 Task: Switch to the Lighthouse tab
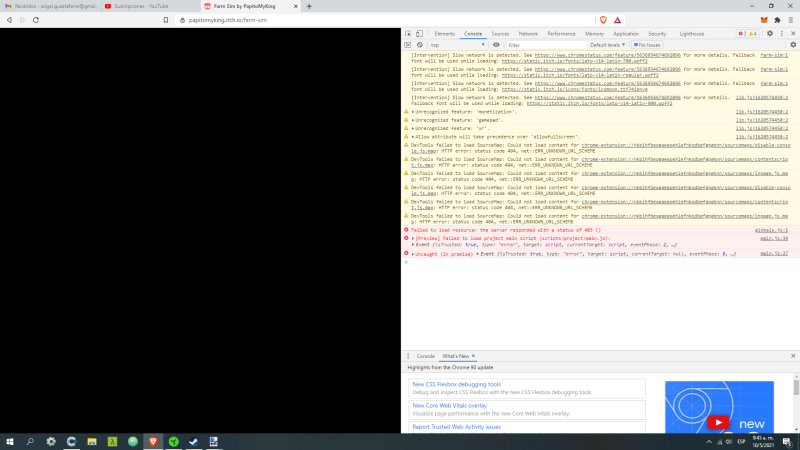[691, 34]
